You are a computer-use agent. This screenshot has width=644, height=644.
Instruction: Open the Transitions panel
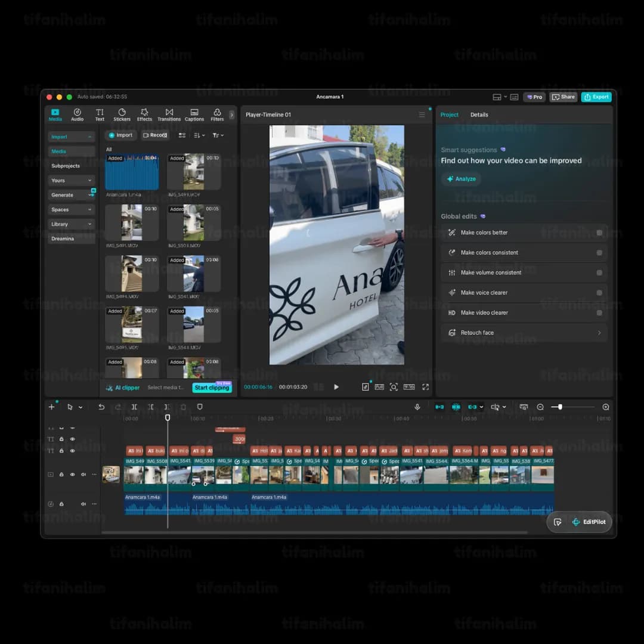tap(169, 114)
